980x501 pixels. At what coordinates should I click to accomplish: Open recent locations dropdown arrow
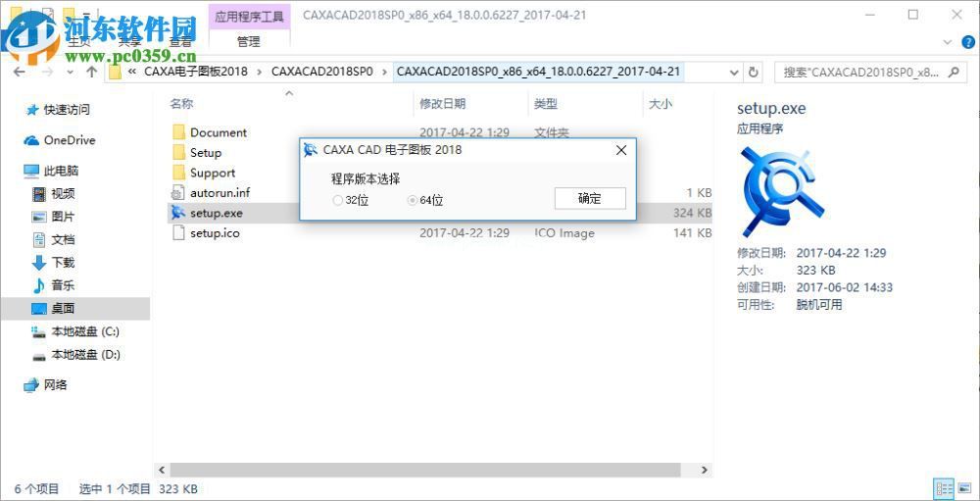[x=70, y=72]
